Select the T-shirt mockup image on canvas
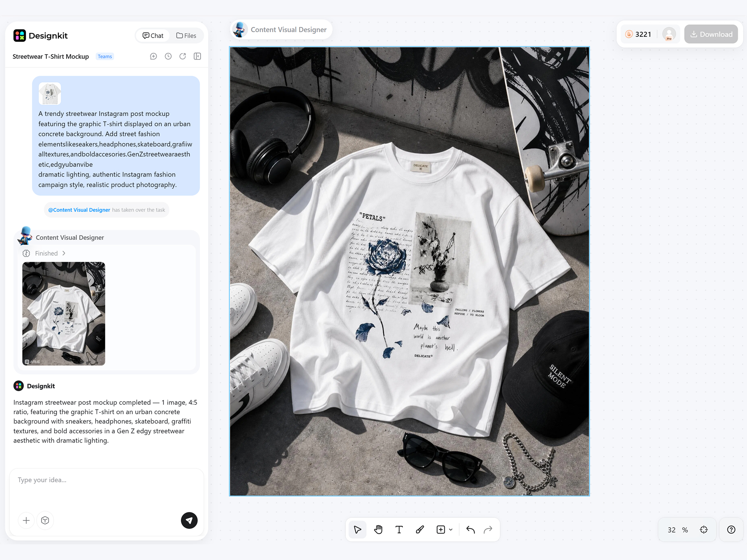This screenshot has width=747, height=560. pos(409,271)
